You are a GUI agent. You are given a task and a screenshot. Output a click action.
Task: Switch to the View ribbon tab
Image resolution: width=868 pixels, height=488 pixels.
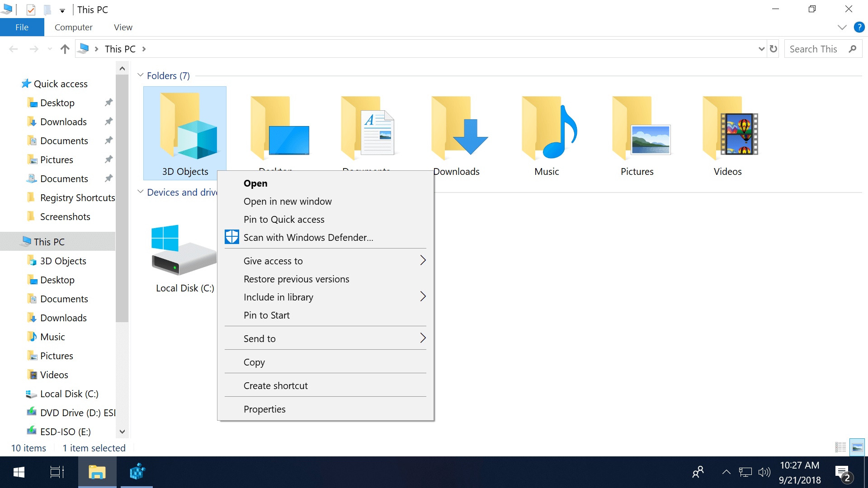click(123, 27)
